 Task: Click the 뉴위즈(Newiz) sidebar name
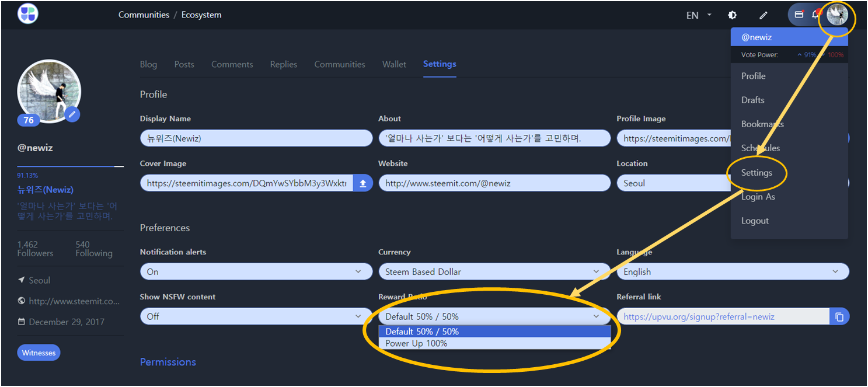coord(46,190)
